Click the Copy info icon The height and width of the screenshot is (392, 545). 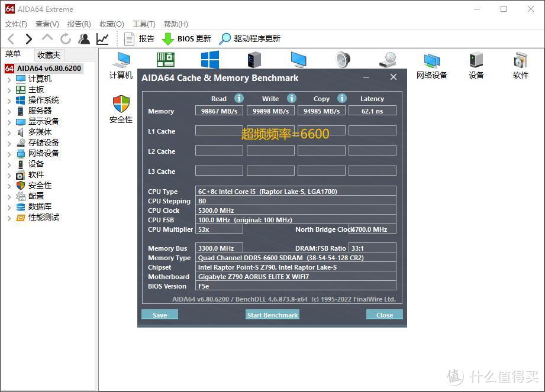pos(342,98)
